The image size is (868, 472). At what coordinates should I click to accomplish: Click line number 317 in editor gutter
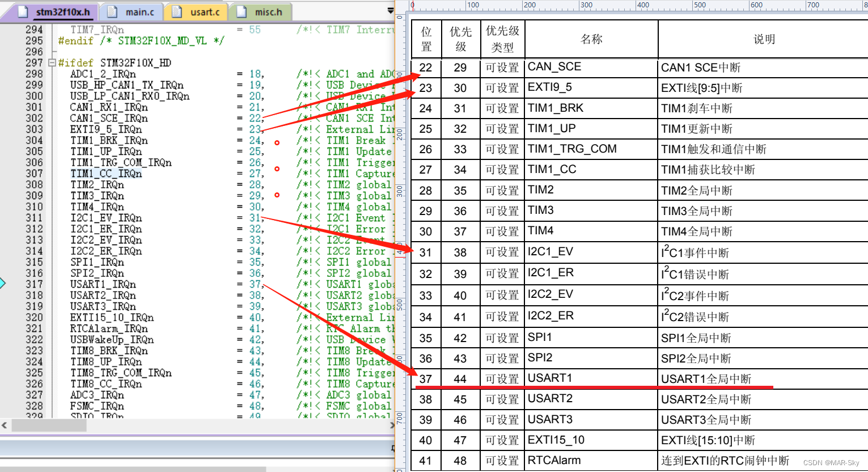point(34,284)
